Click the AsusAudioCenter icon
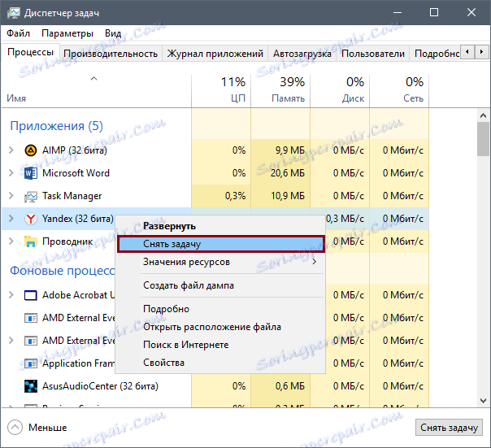This screenshot has width=491, height=448. tap(31, 386)
